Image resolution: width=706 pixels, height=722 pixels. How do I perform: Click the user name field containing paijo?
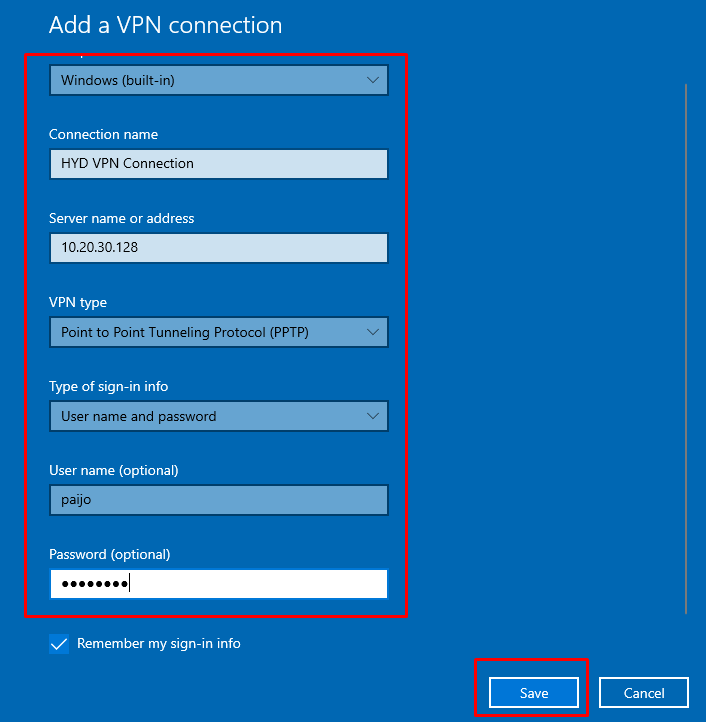[x=218, y=500]
